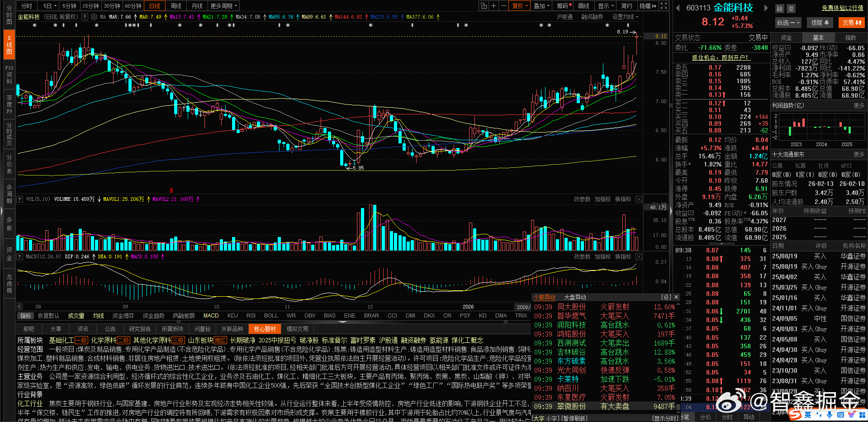Toggle 简约 simple mode

[x=627, y=6]
